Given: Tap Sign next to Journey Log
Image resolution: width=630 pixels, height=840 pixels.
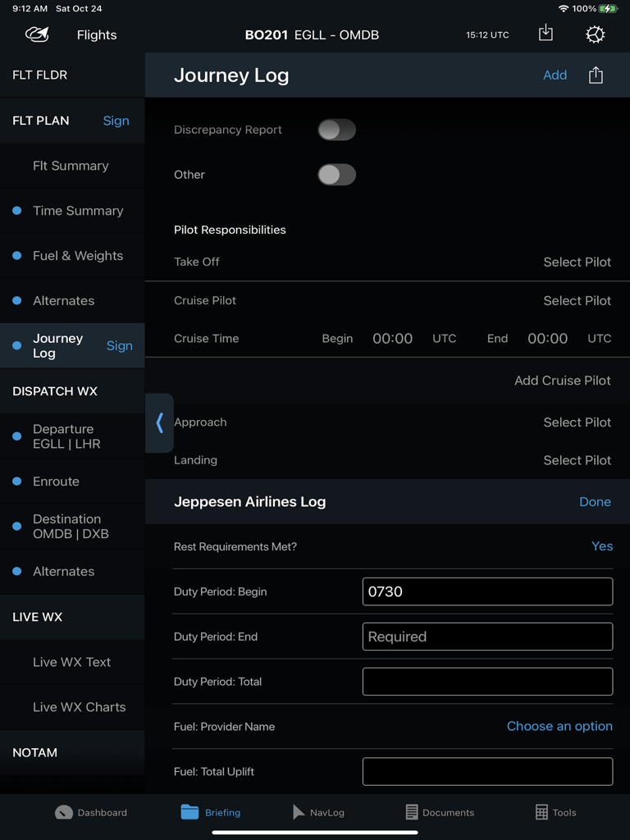Looking at the screenshot, I should coord(120,345).
